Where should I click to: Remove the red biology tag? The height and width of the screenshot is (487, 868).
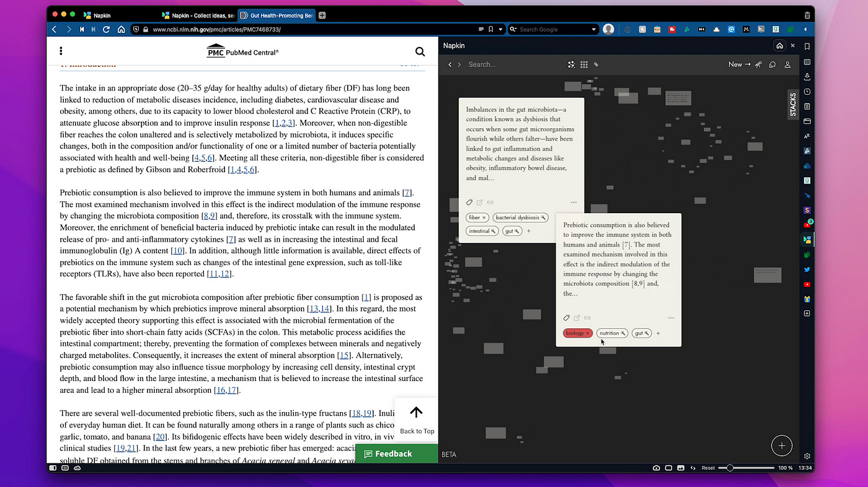[588, 333]
